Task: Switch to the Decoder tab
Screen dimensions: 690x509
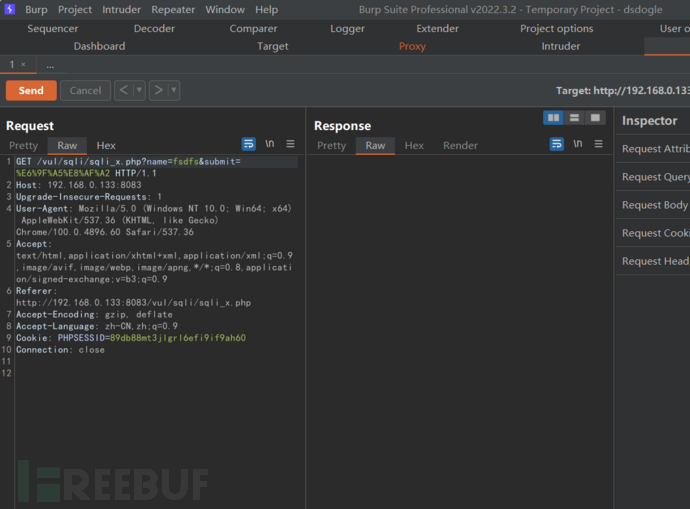Action: [154, 29]
